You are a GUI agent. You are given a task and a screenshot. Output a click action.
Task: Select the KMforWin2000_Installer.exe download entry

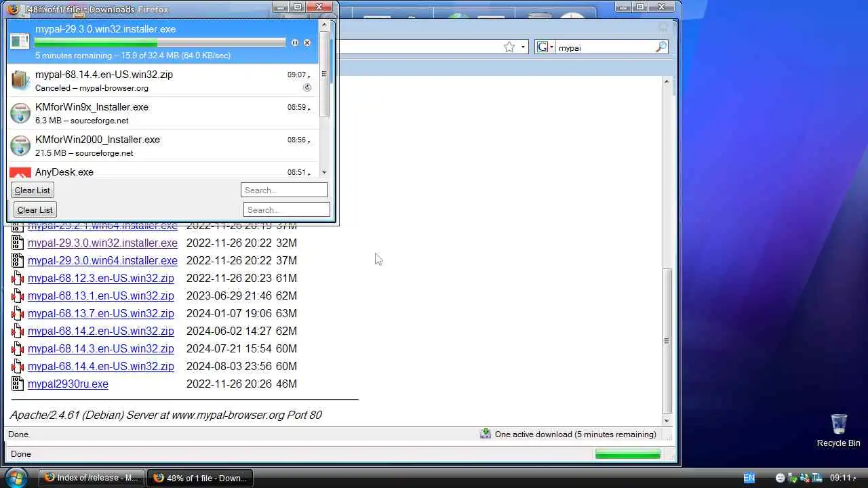[163, 146]
